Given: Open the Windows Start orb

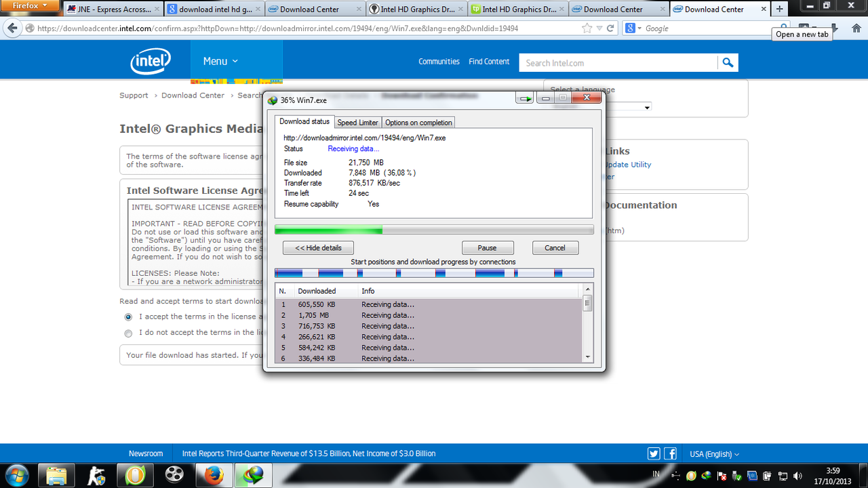Looking at the screenshot, I should pyautogui.click(x=16, y=475).
